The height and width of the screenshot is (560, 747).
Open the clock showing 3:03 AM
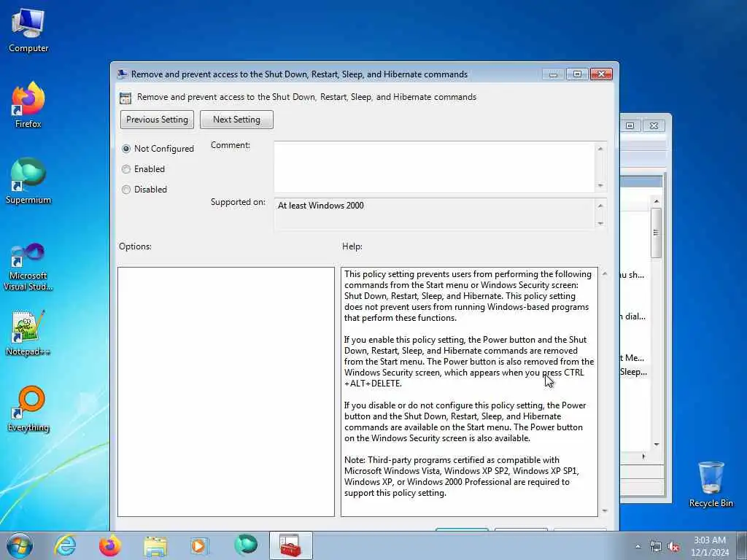point(709,546)
